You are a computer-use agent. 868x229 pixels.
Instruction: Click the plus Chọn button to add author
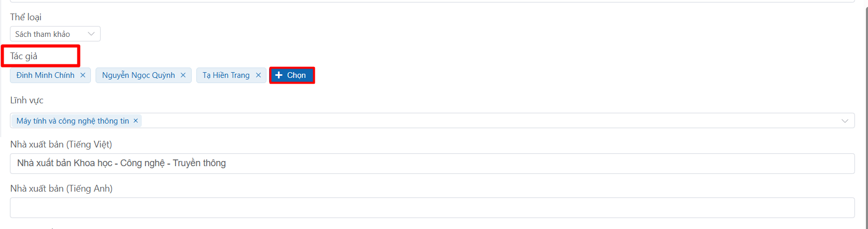click(291, 75)
